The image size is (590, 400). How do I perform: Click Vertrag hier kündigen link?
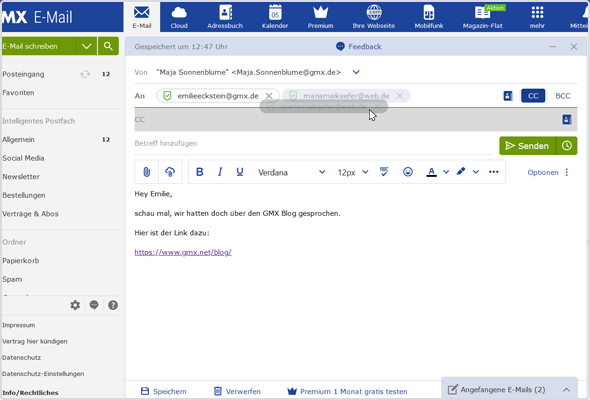pos(35,341)
